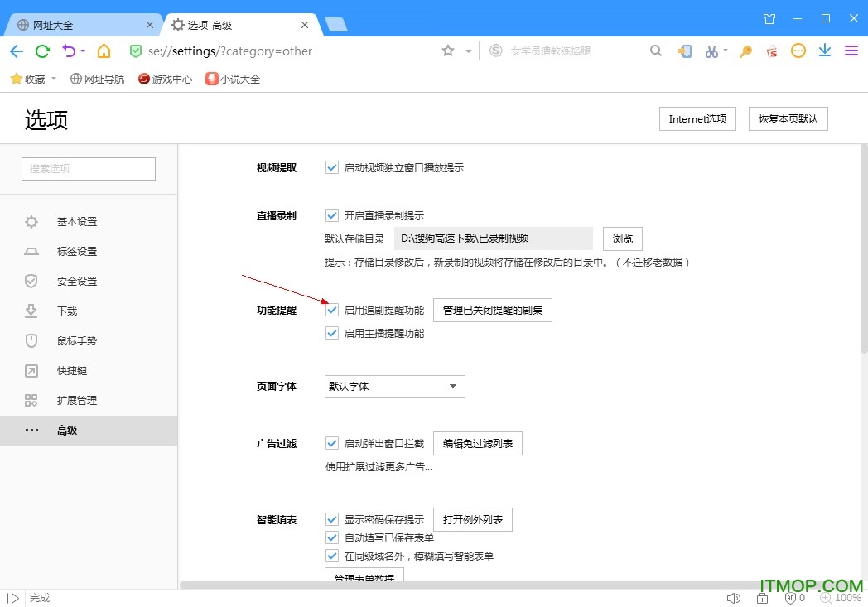868x607 pixels.
Task: Click the page repair icon in status bar
Action: (x=762, y=597)
